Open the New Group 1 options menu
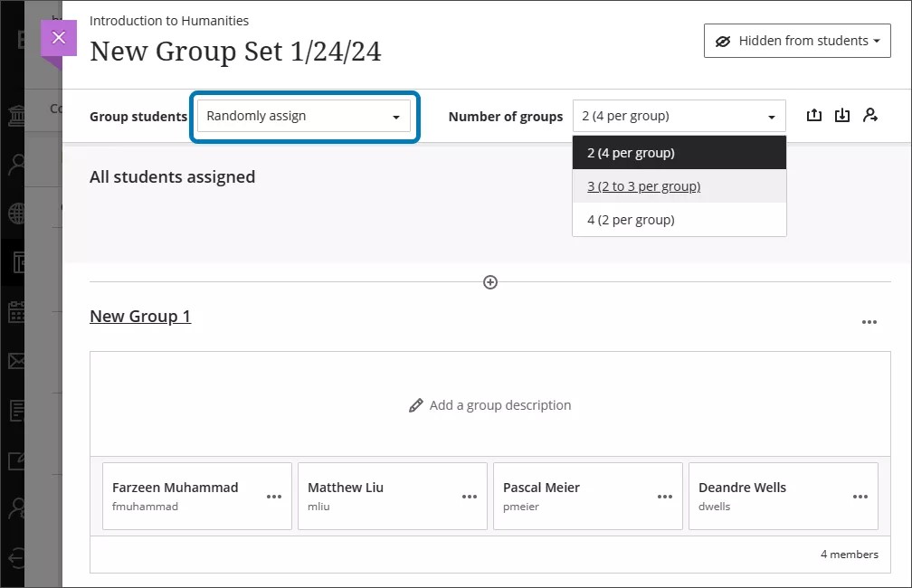 click(869, 322)
